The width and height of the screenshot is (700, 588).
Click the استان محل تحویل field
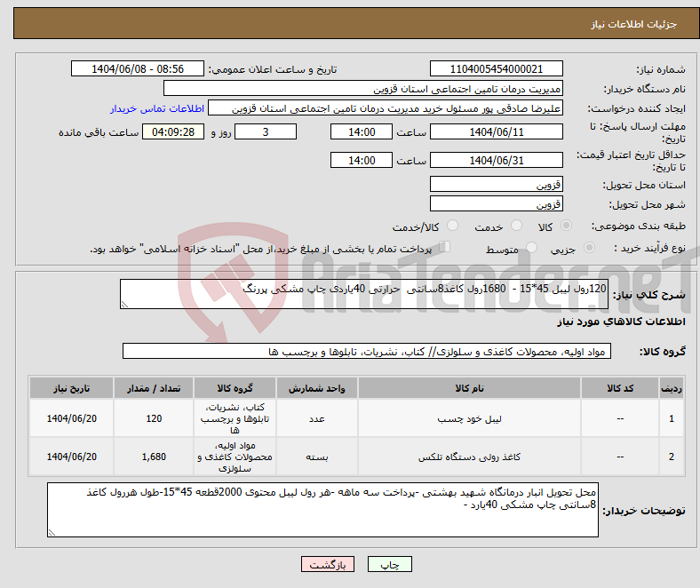coord(496,185)
